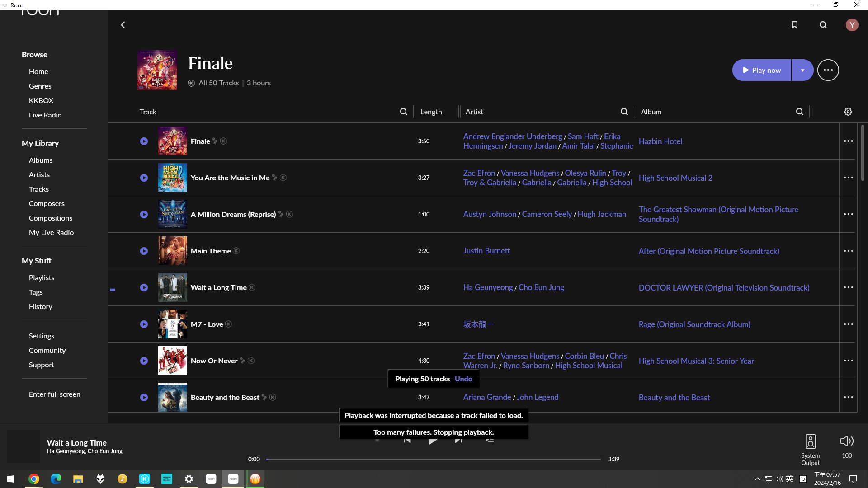Open more options for Main Theme row
This screenshot has width=868, height=488.
(x=848, y=251)
